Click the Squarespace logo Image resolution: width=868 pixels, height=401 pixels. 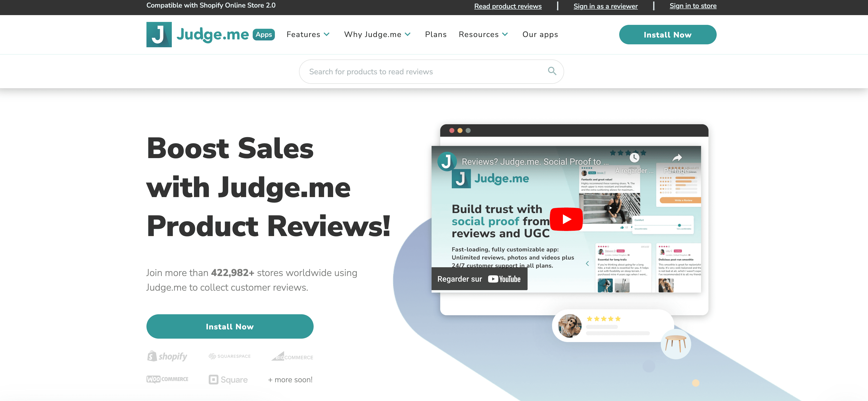click(x=230, y=356)
